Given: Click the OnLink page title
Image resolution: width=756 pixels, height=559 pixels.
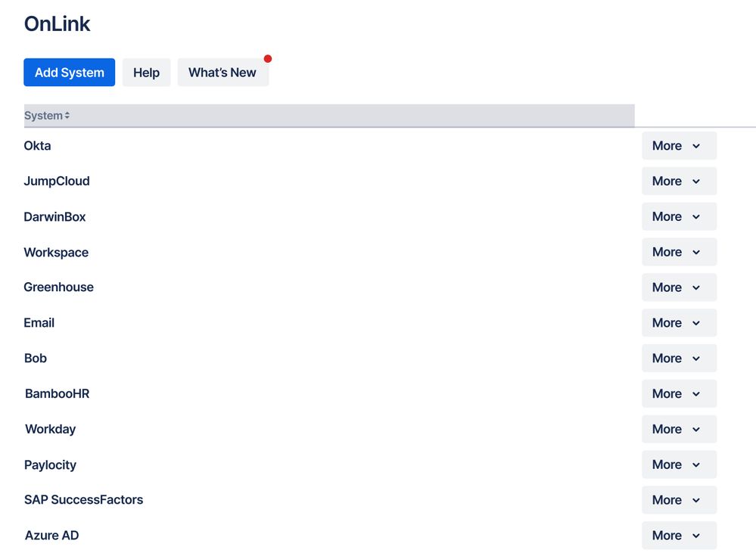Looking at the screenshot, I should point(57,23).
